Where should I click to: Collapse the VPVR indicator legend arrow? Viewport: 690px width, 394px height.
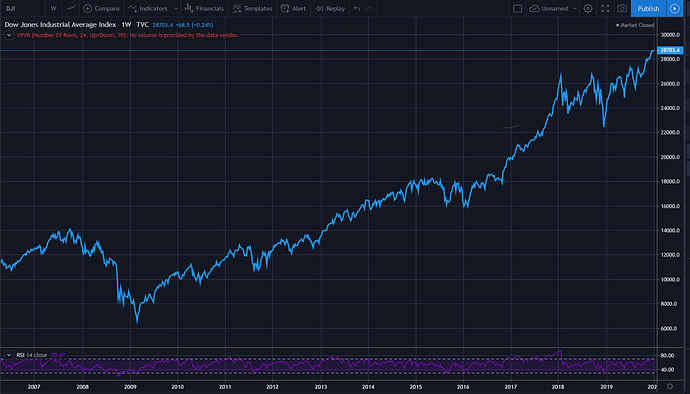coord(9,35)
